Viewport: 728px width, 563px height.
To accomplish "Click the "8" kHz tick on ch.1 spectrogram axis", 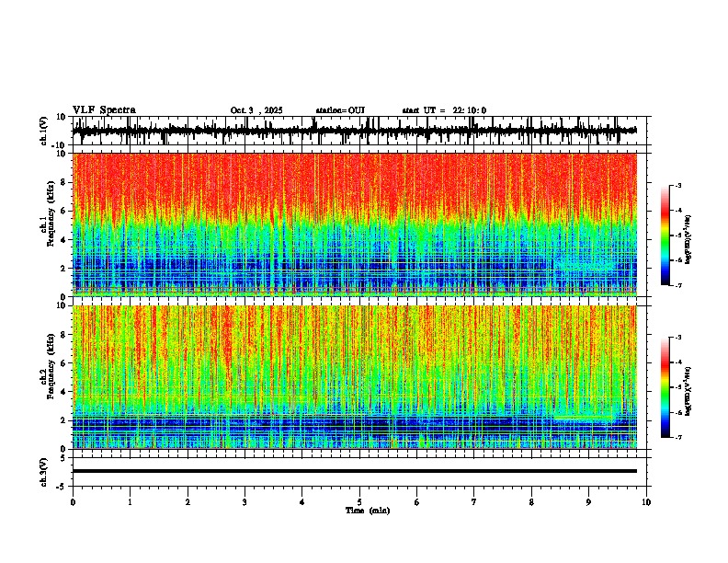I will [x=63, y=182].
